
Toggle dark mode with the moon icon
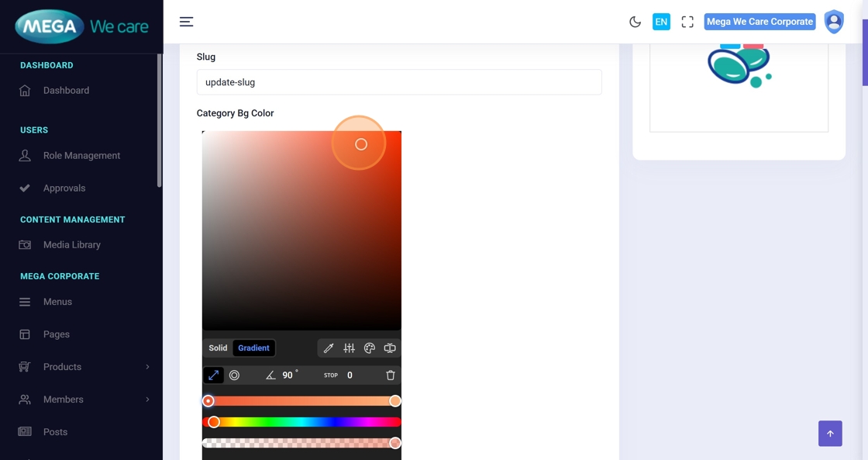point(635,22)
